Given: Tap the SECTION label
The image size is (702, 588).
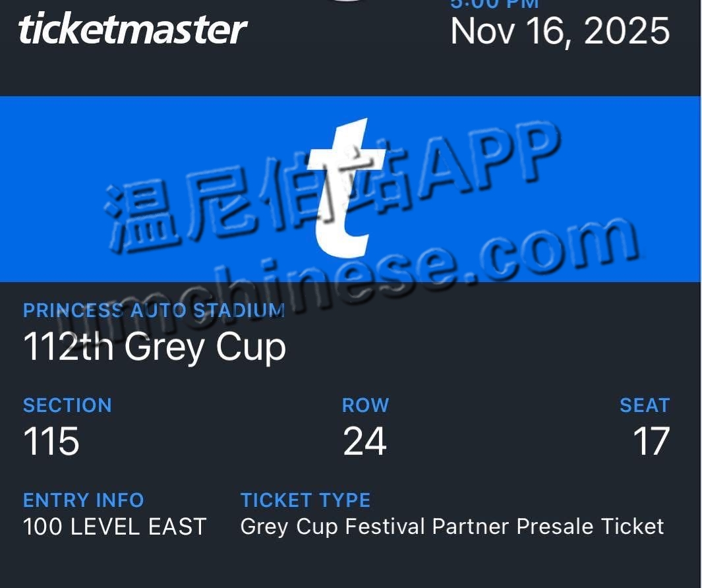Looking at the screenshot, I should [x=67, y=405].
